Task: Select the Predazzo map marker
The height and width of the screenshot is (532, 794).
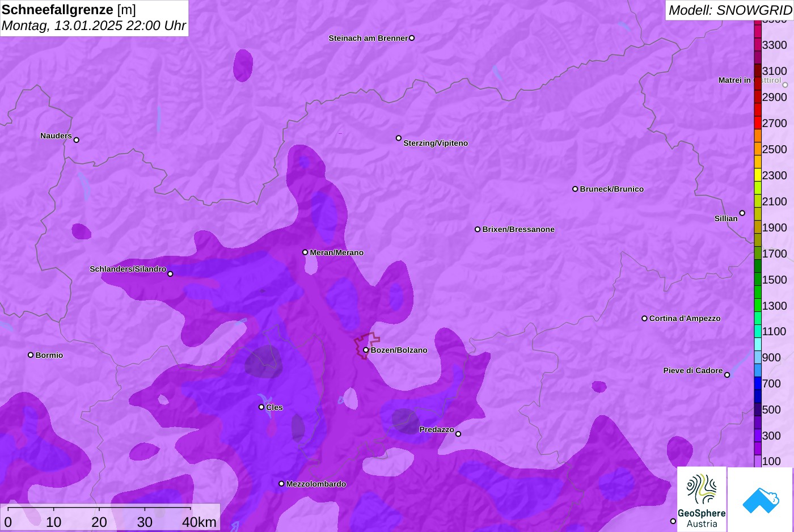Action: 458,434
